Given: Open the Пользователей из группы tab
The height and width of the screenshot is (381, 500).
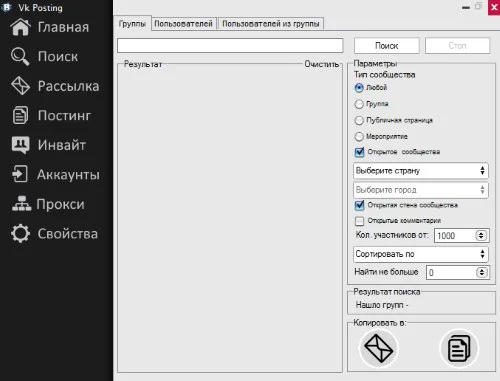Looking at the screenshot, I should [x=271, y=24].
